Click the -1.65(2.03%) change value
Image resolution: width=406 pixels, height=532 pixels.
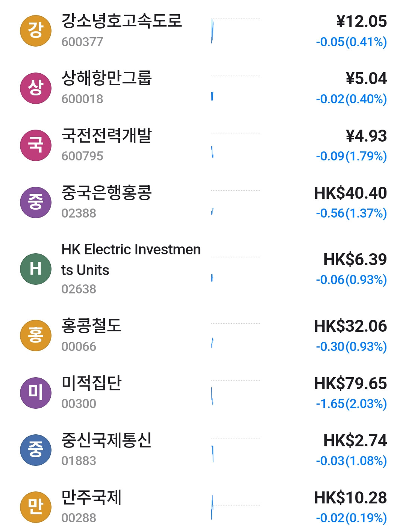(351, 404)
